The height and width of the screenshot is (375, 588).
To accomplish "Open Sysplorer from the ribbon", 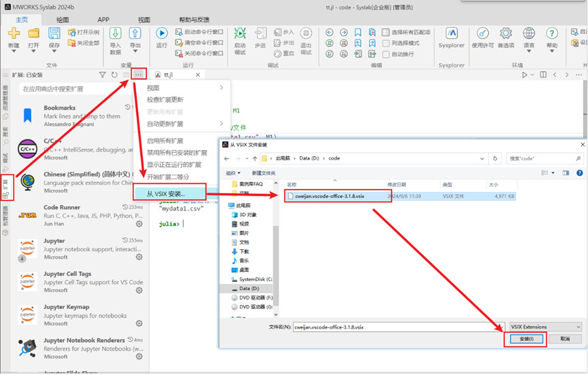I will (x=451, y=37).
